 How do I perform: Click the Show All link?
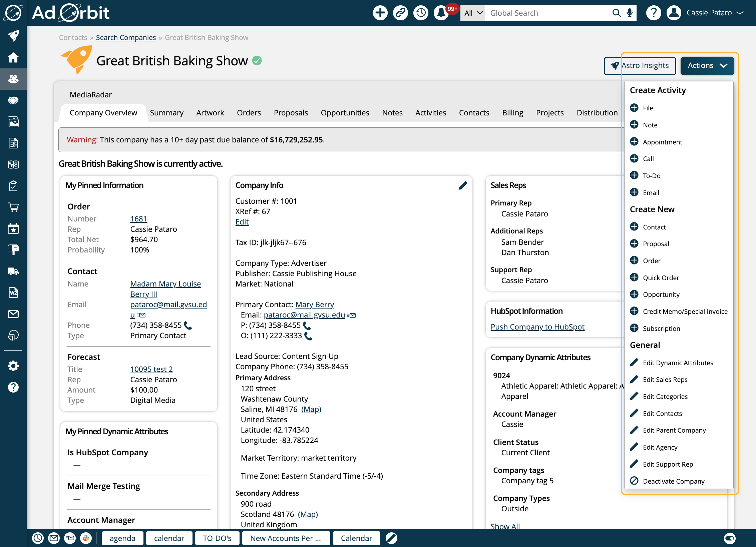(505, 526)
